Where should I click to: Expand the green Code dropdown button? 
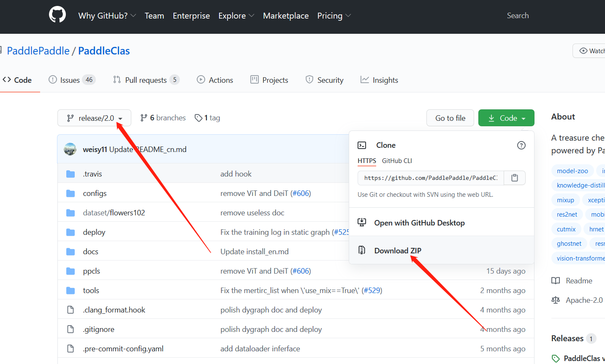click(x=506, y=118)
